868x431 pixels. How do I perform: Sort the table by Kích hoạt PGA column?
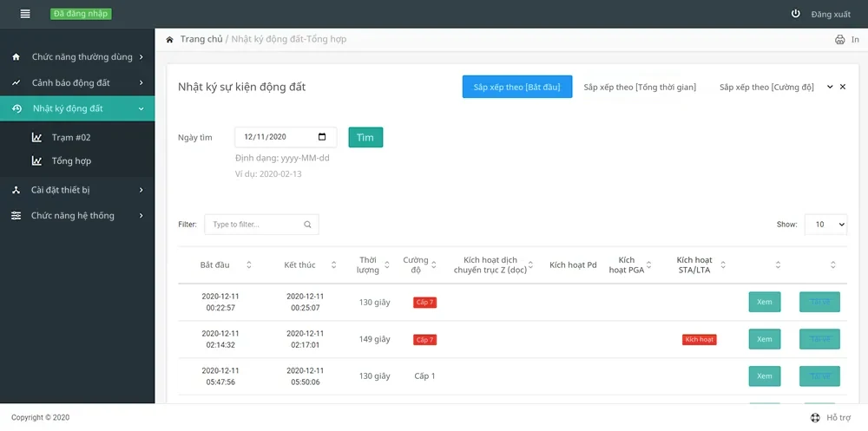(x=648, y=265)
